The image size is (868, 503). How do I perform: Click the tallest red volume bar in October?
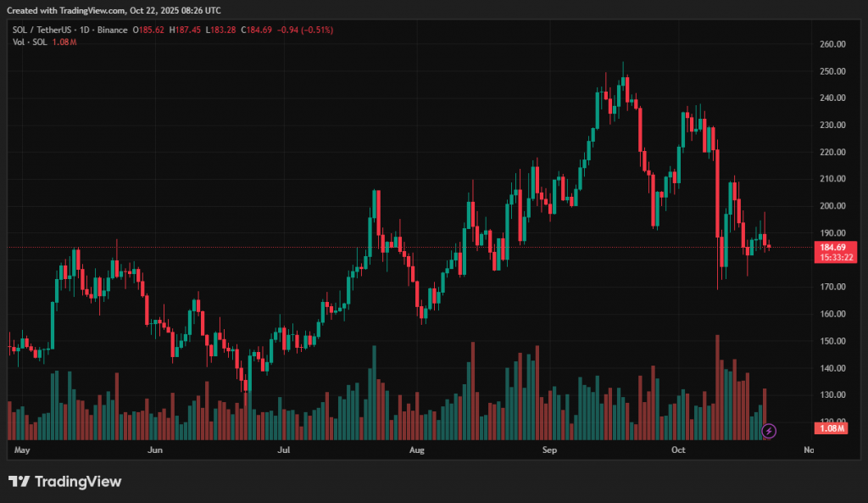[717, 388]
